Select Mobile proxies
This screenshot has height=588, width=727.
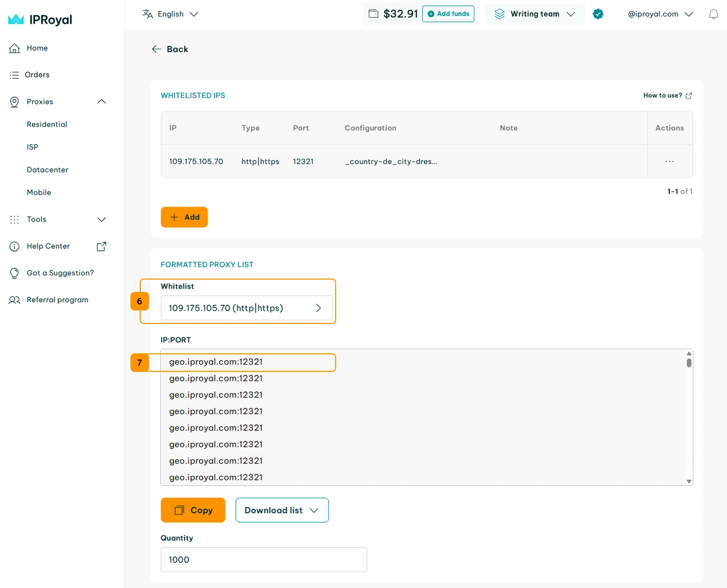pos(39,192)
